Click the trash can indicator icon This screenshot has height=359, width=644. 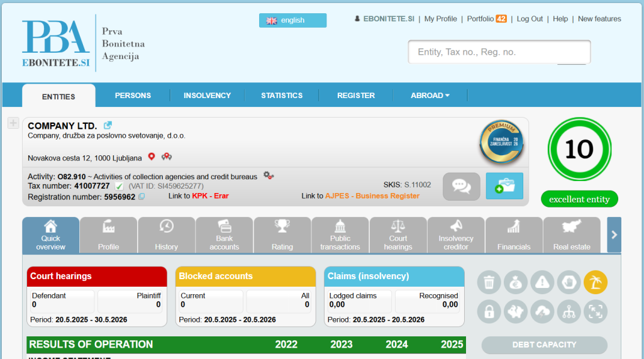click(489, 282)
